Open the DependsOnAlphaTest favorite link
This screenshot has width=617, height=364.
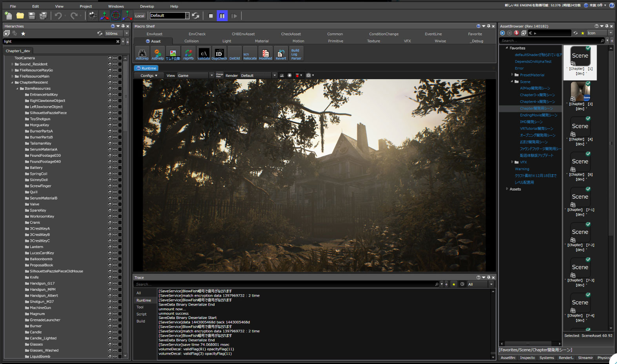click(x=533, y=62)
